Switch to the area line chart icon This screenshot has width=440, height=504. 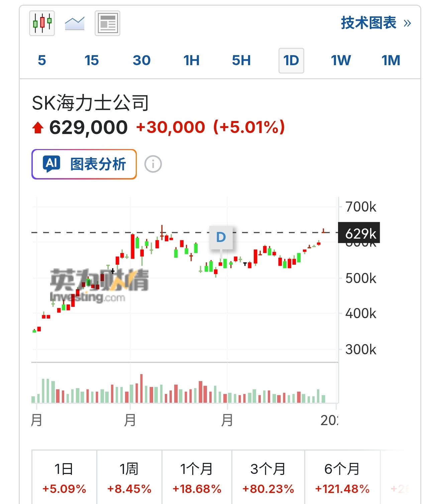point(75,23)
